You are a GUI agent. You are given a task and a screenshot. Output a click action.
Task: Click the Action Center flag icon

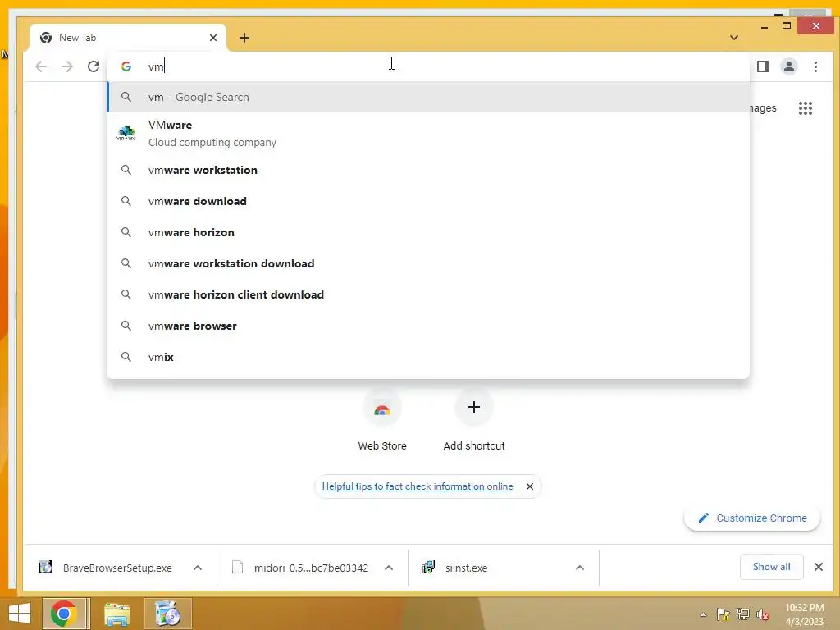point(723,614)
